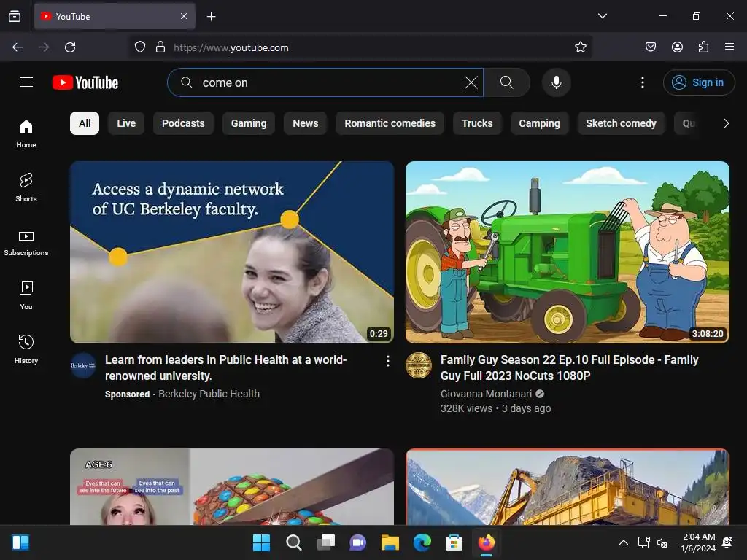
Task: Open File Explorer from taskbar
Action: 390,542
